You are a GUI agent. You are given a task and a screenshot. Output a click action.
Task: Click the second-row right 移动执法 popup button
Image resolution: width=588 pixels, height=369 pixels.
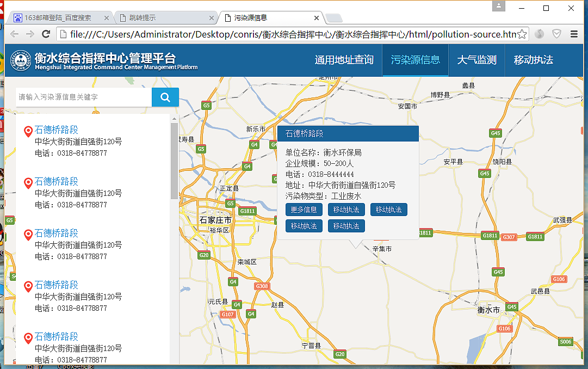pyautogui.click(x=346, y=226)
